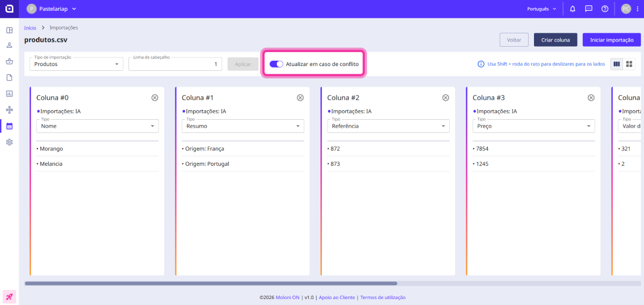Open the hierarchy tree icon in sidebar
This screenshot has height=305, width=644.
pos(9,110)
